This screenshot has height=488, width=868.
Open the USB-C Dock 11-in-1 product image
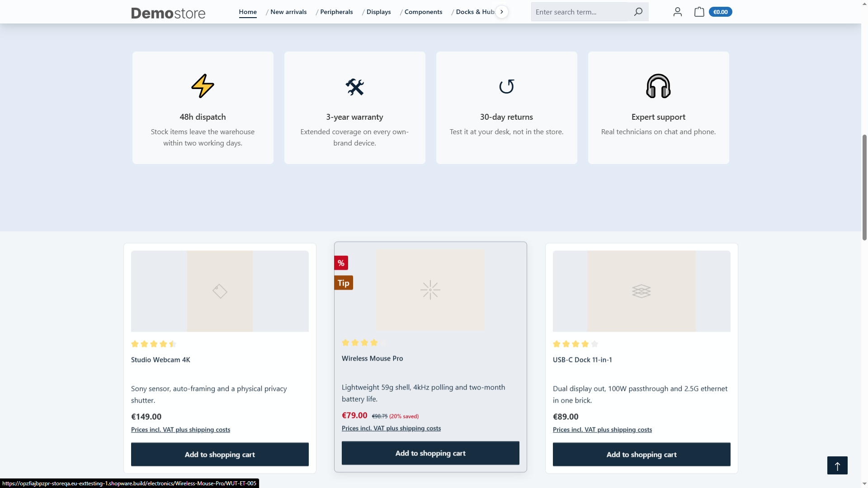coord(642,291)
